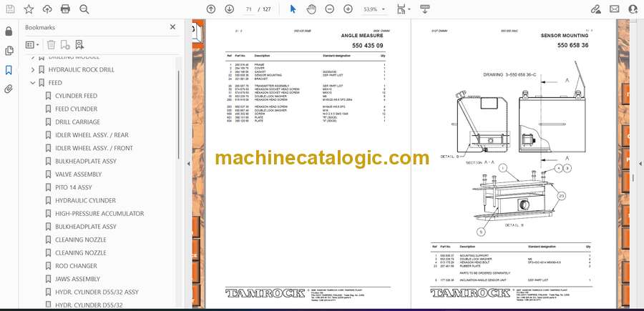Viewport: 644px width, 311px height.
Task: Click the new bookmark icon
Action: coord(65,45)
